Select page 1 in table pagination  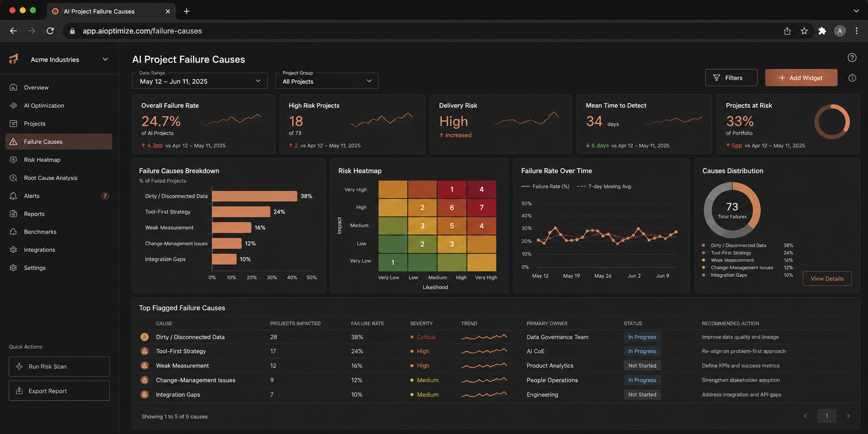pyautogui.click(x=827, y=416)
